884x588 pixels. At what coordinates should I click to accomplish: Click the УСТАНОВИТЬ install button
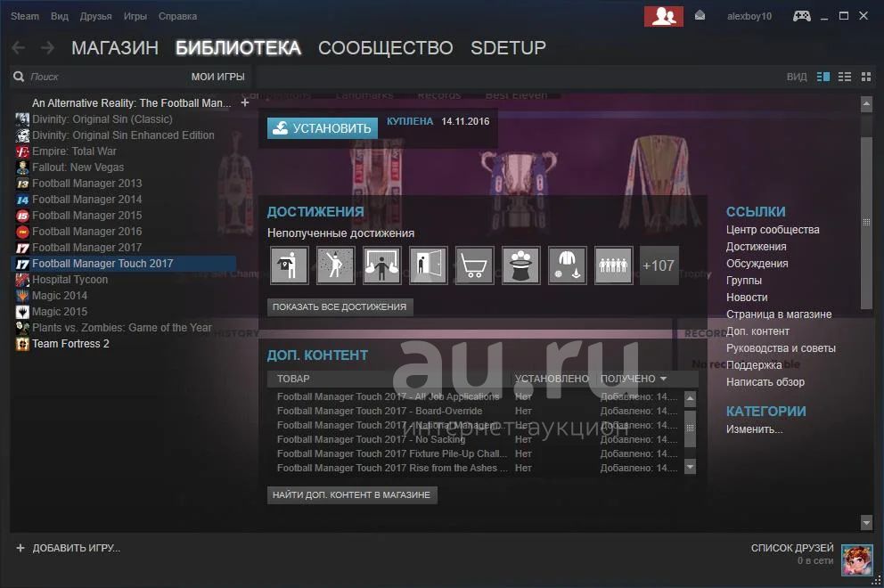[x=322, y=128]
